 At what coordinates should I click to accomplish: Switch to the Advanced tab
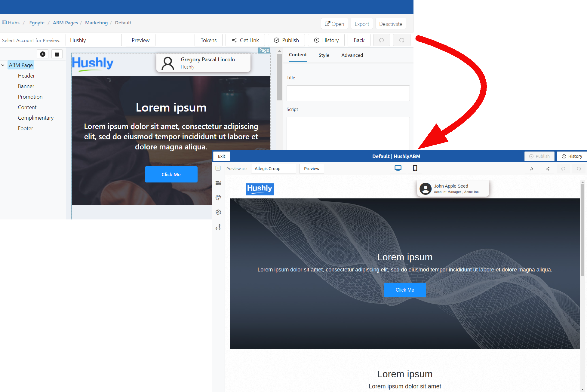[x=352, y=55]
